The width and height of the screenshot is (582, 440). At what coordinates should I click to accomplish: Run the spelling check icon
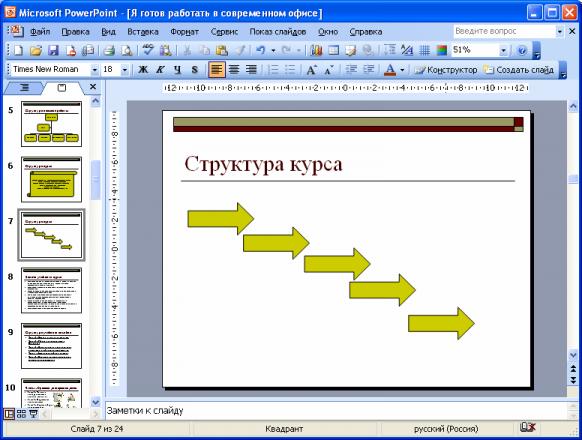[x=148, y=50]
